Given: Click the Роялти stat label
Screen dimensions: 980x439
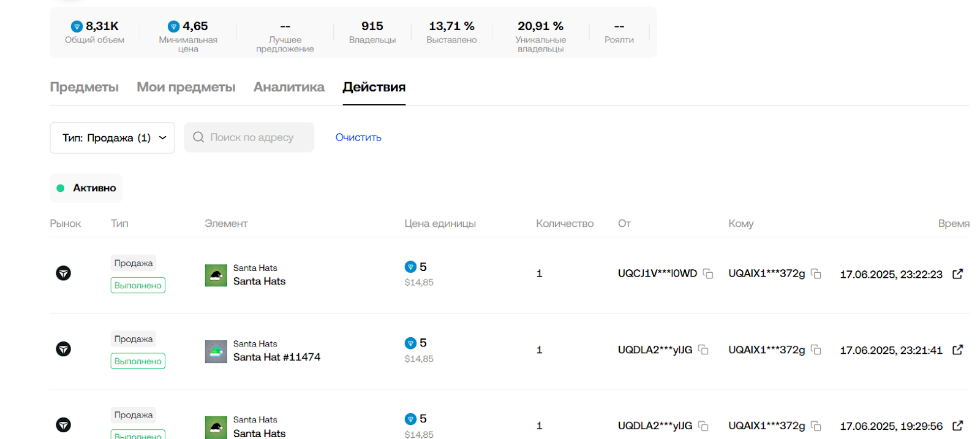Looking at the screenshot, I should [619, 40].
